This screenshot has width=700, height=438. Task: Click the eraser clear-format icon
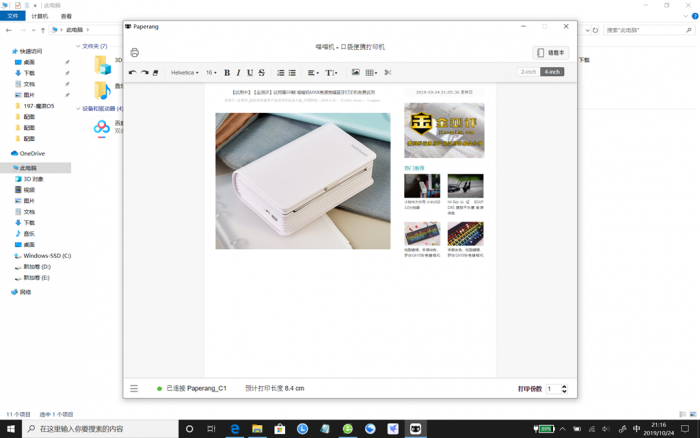click(x=156, y=73)
